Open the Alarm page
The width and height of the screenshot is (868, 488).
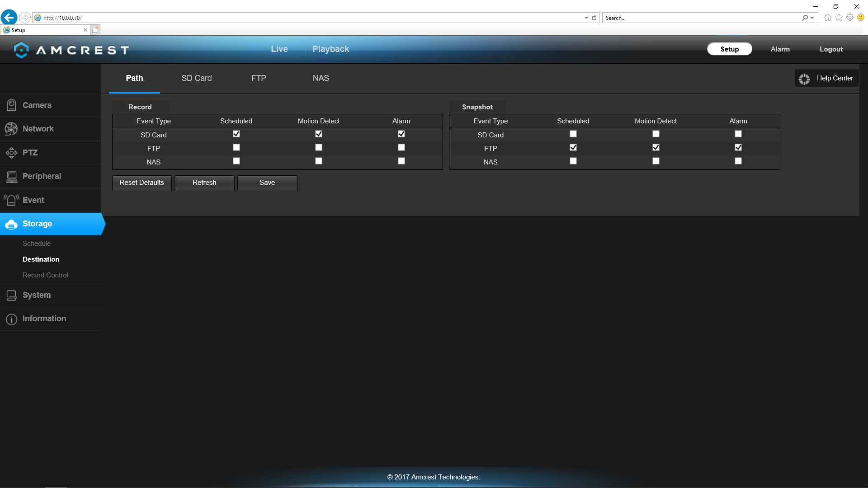pyautogui.click(x=780, y=49)
